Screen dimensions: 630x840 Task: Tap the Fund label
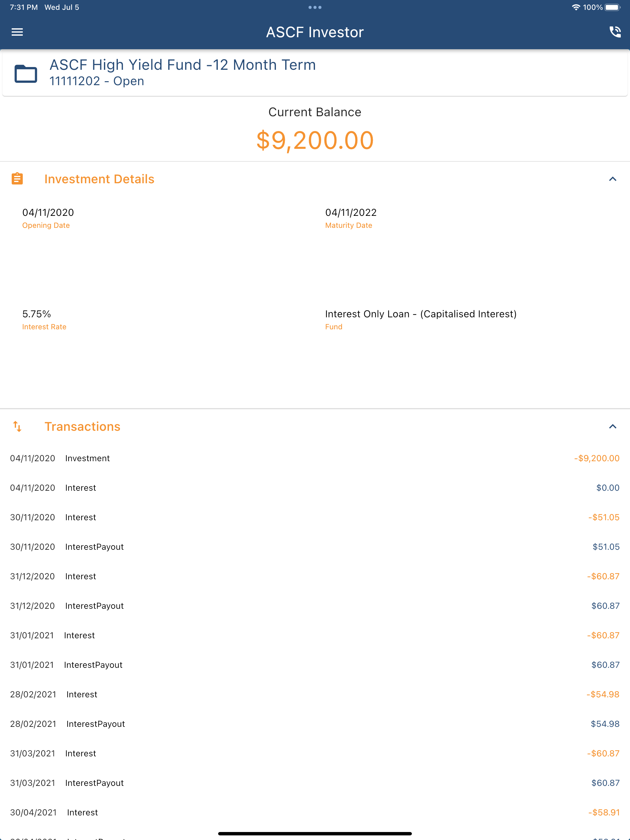pos(334,327)
